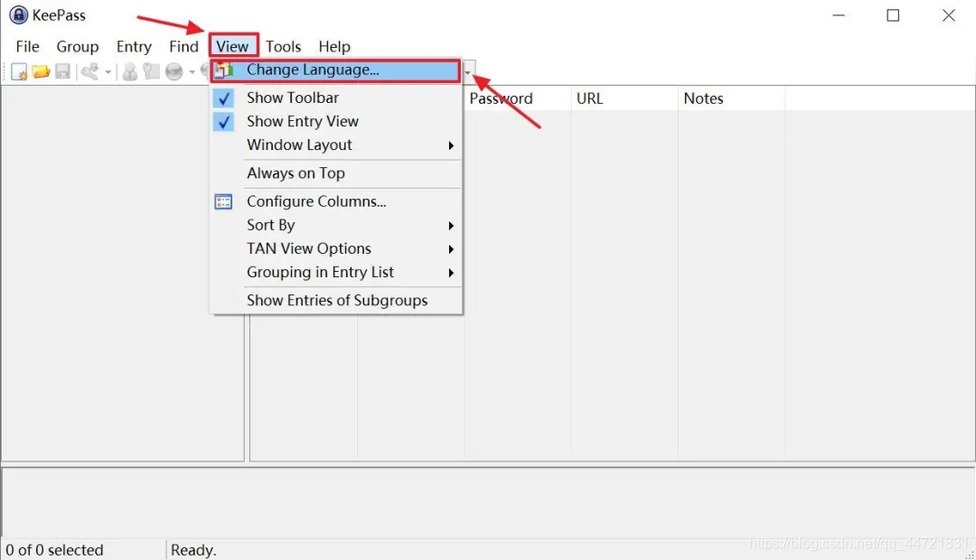Viewport: 976px width, 560px height.
Task: Click the KeePass lock icon in title bar
Action: click(x=19, y=15)
